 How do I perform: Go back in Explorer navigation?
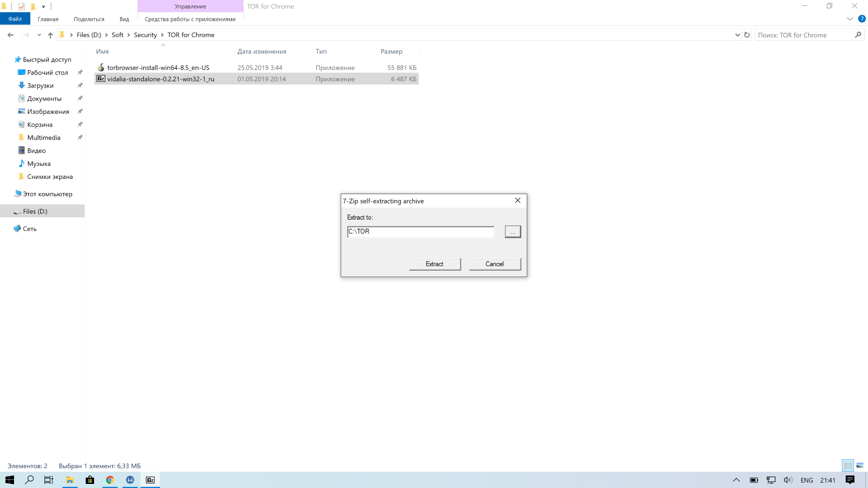click(x=11, y=35)
